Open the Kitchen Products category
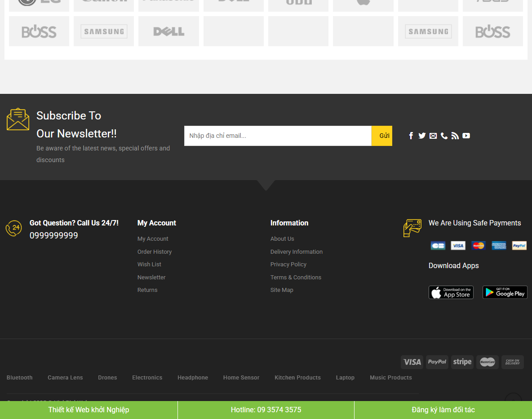 tap(297, 377)
